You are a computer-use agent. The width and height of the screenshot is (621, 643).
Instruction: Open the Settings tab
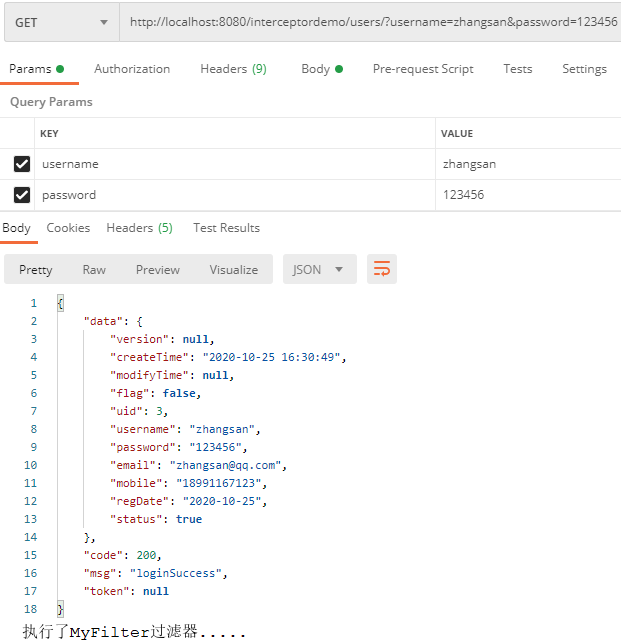(584, 69)
